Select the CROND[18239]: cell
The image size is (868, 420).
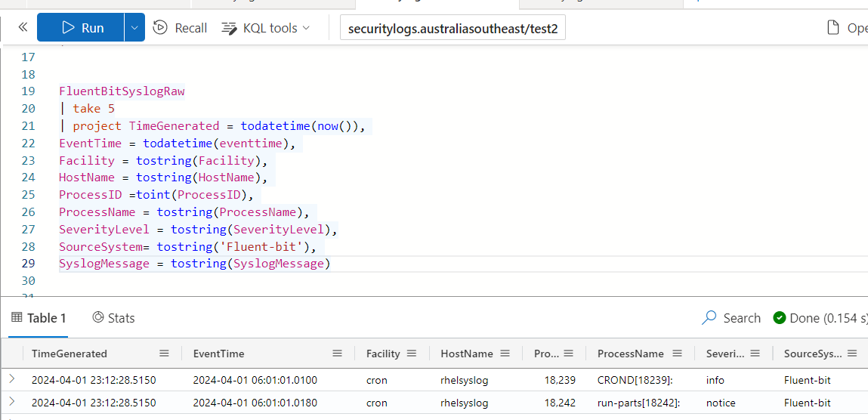636,380
